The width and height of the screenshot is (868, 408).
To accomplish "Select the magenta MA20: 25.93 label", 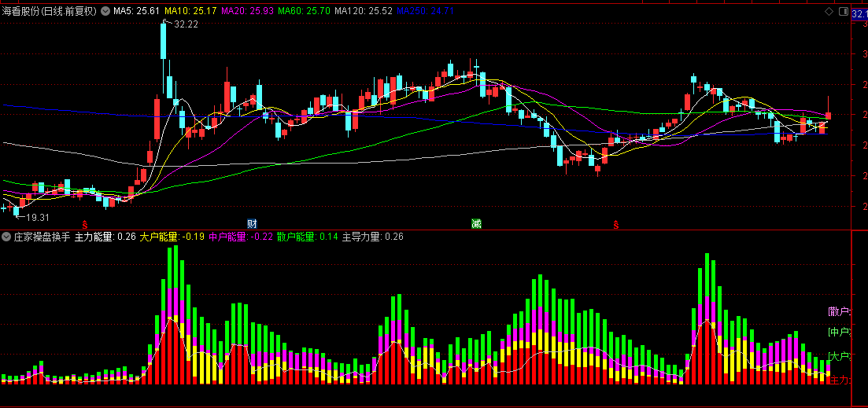I will (247, 11).
